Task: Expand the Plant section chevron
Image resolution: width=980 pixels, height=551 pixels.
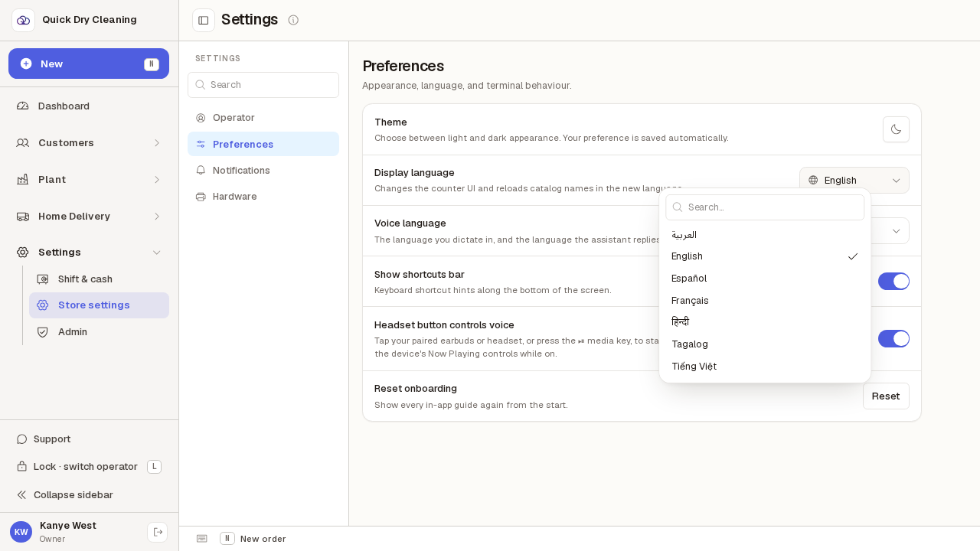Action: click(x=157, y=179)
